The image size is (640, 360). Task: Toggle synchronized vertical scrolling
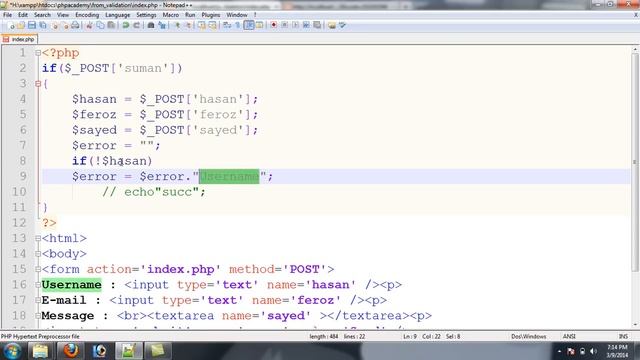click(x=202, y=25)
